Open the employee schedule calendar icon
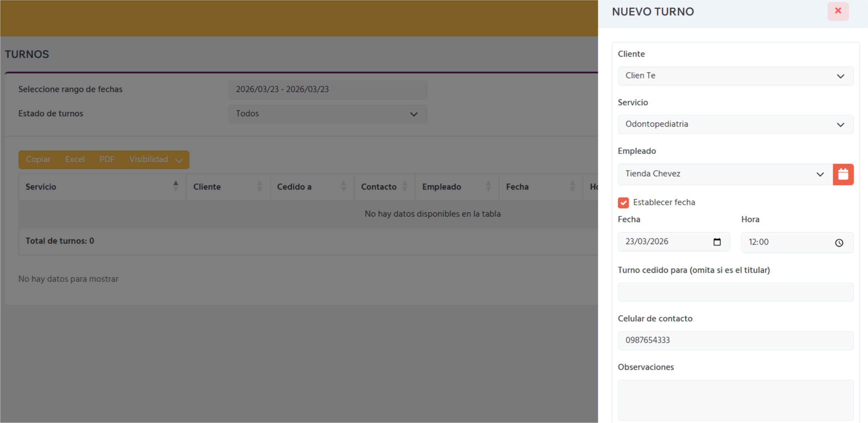868x423 pixels. point(844,174)
